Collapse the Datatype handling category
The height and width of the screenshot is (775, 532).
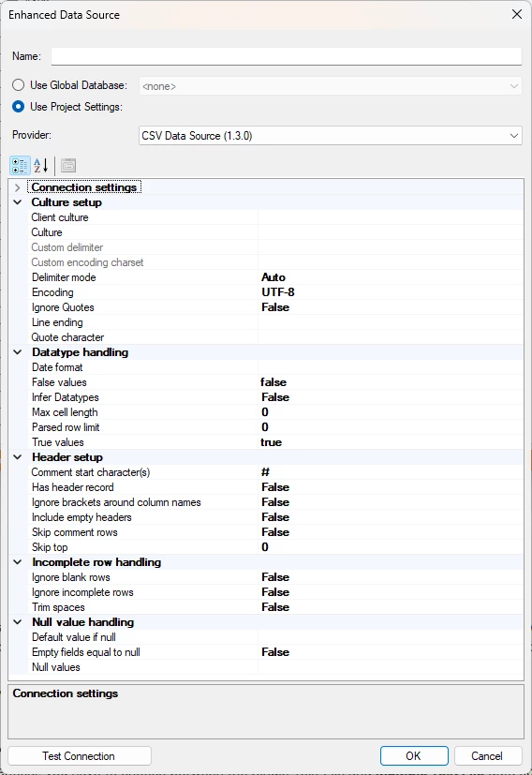(17, 352)
